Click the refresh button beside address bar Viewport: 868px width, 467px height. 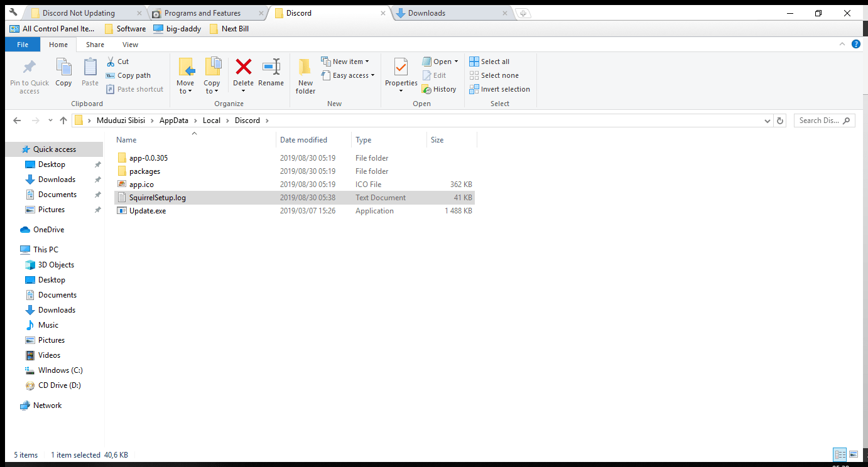tap(780, 121)
